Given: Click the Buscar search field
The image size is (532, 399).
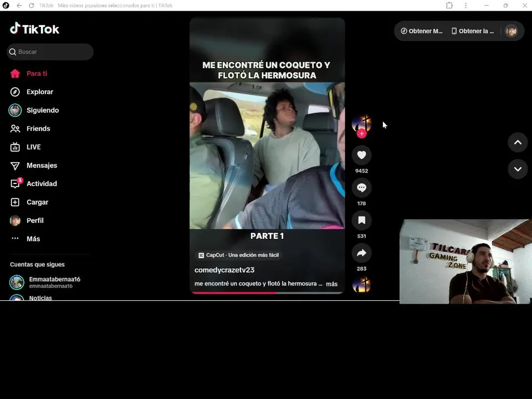Looking at the screenshot, I should [x=50, y=52].
